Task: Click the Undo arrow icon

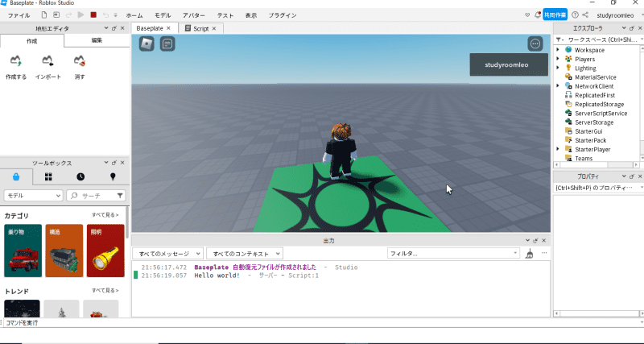Action: [x=106, y=15]
